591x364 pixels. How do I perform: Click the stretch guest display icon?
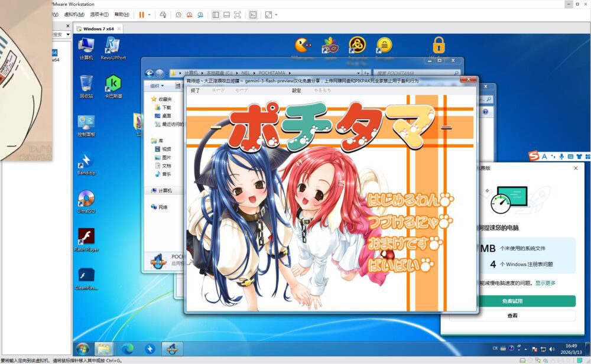(268, 15)
